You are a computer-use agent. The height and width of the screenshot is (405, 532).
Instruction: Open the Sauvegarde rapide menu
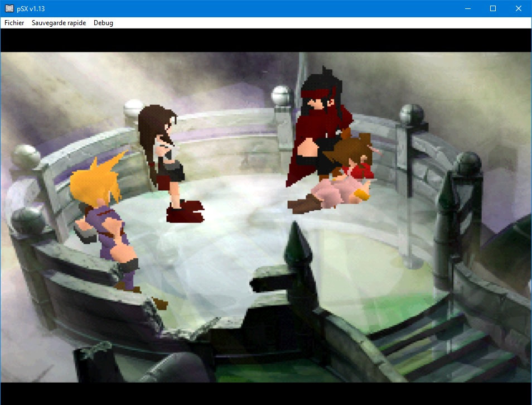[59, 23]
